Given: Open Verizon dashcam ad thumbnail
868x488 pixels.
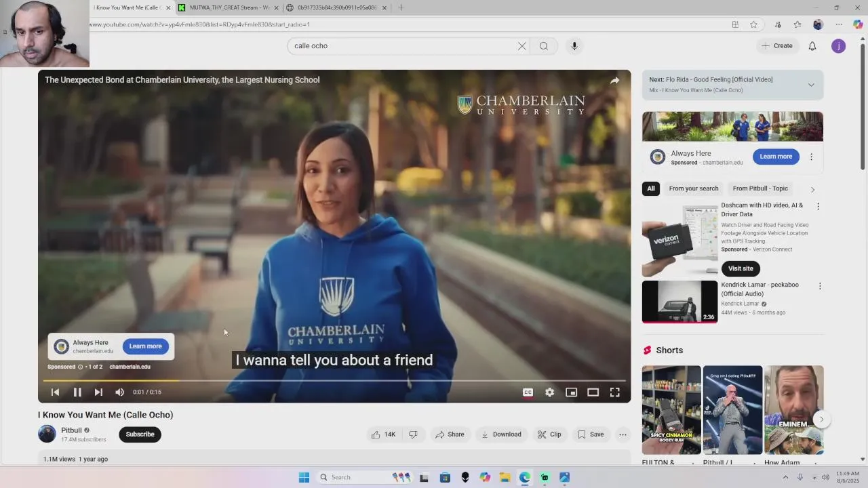Looking at the screenshot, I should click(x=679, y=241).
